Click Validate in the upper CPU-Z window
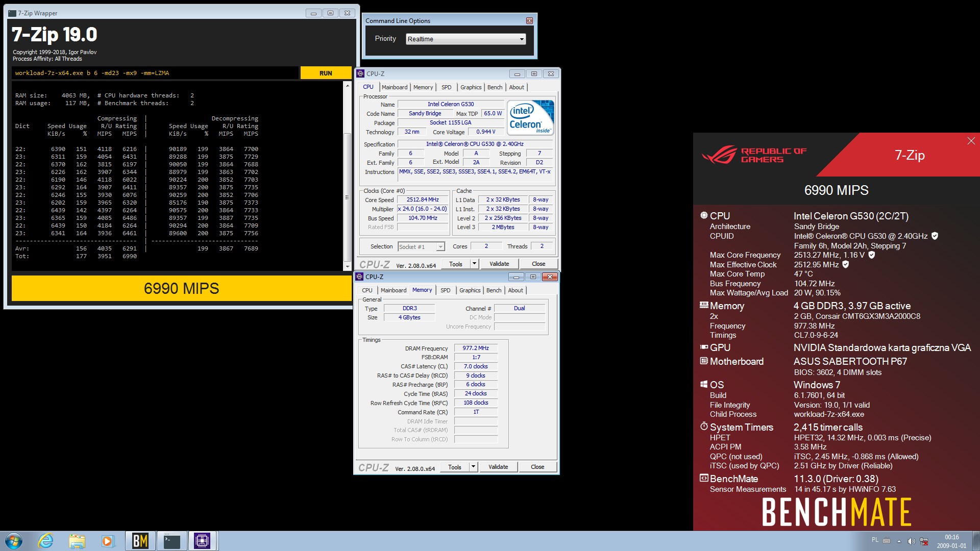980x551 pixels. 499,264
